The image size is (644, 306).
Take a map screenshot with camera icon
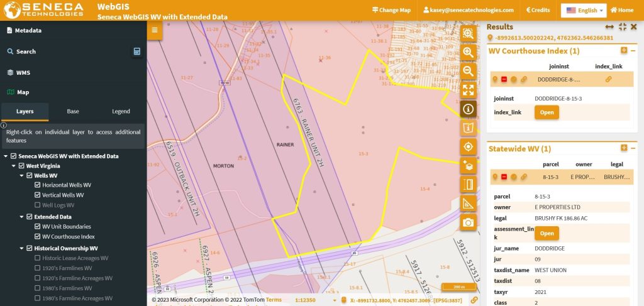(468, 222)
